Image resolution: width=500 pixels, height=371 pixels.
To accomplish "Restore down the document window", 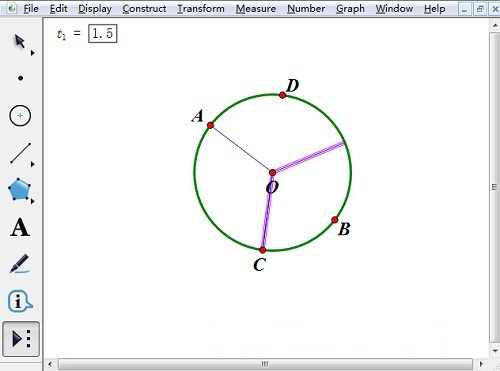I will point(480,9).
